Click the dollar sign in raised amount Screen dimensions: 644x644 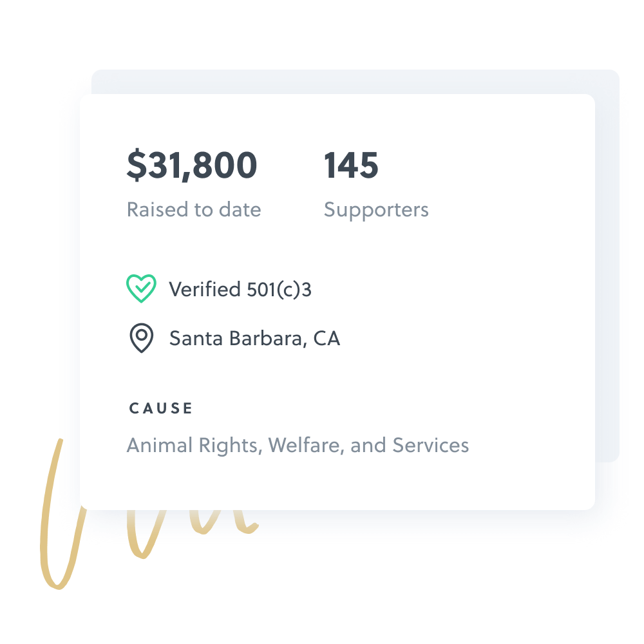[x=137, y=166]
